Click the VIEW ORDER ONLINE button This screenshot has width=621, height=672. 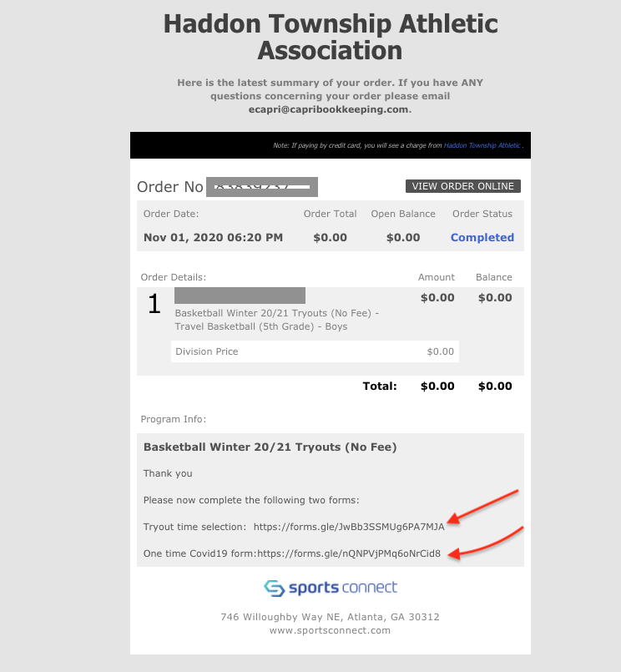(463, 186)
